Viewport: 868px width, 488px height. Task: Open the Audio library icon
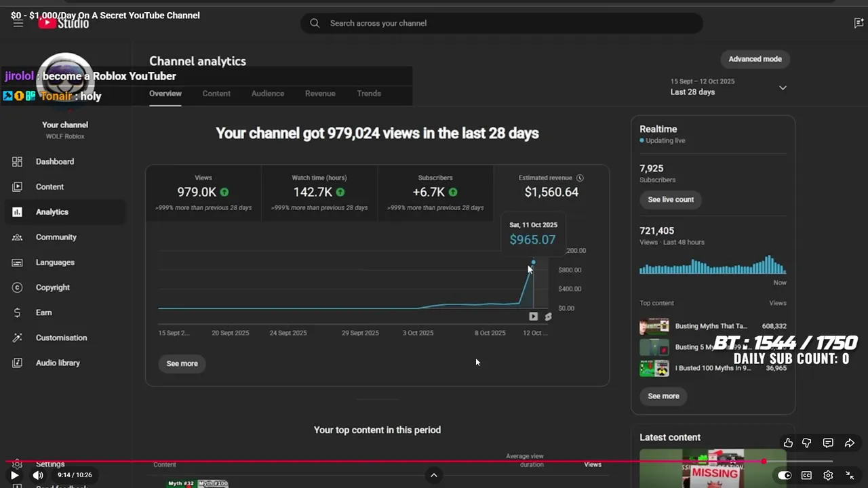[x=18, y=363]
